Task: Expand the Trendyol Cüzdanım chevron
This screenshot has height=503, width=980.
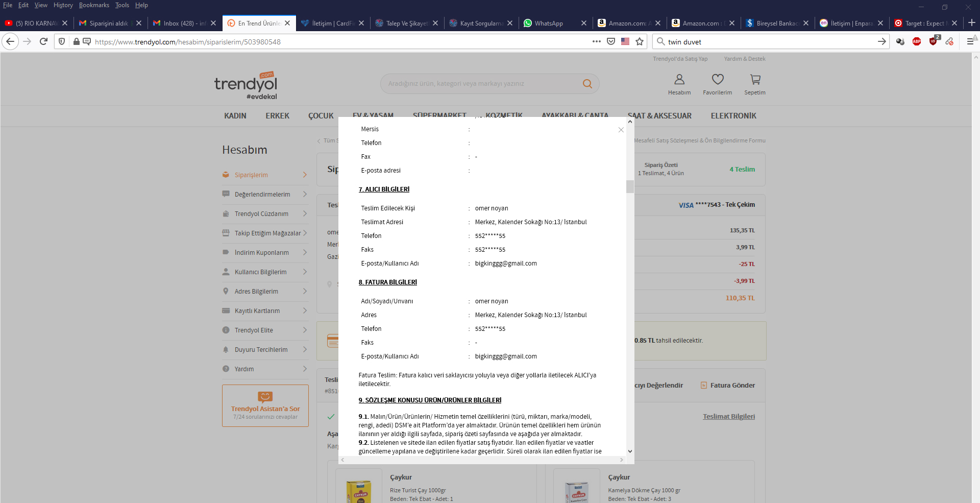Action: click(x=305, y=214)
